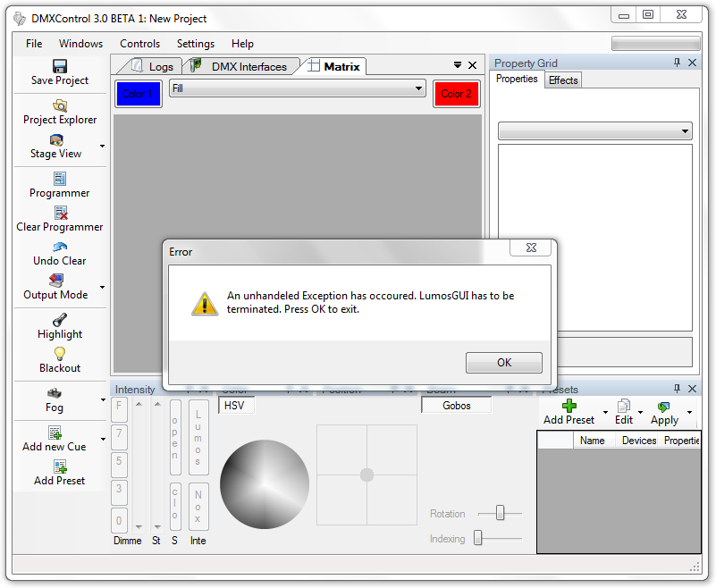Click the Gobos button

456,405
